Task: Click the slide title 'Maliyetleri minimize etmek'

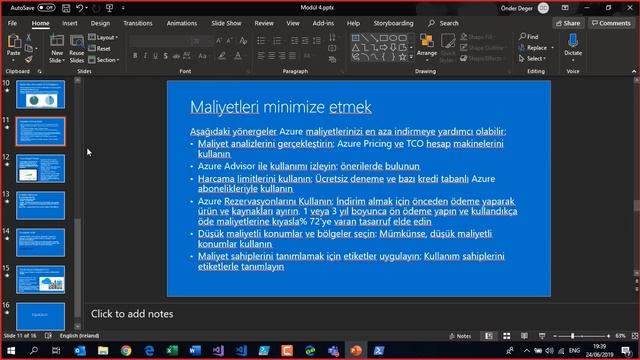Action: coord(281,107)
